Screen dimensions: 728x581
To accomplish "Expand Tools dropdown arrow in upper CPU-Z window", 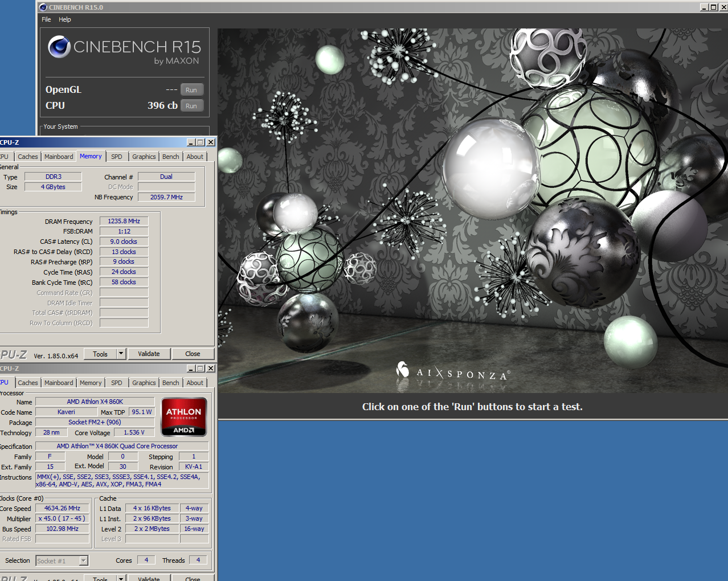I will coord(121,354).
